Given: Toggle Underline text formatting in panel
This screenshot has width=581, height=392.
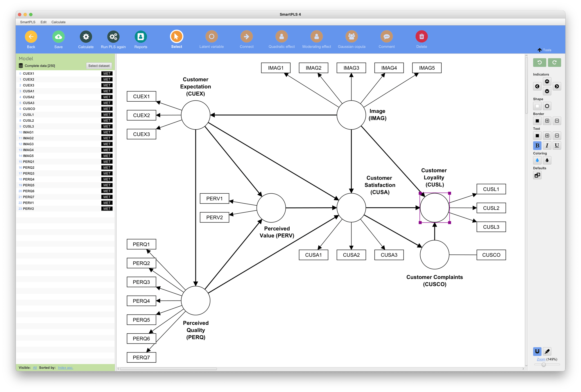Looking at the screenshot, I should coord(557,145).
